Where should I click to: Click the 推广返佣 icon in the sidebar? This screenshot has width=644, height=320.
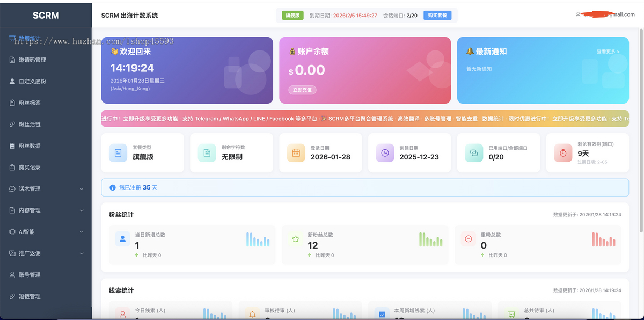(12, 253)
